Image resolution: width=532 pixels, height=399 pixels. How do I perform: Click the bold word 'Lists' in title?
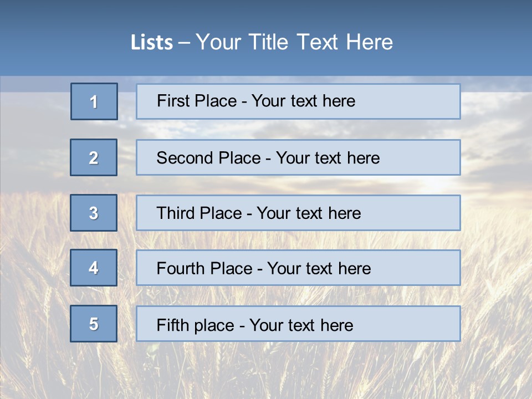coord(152,43)
